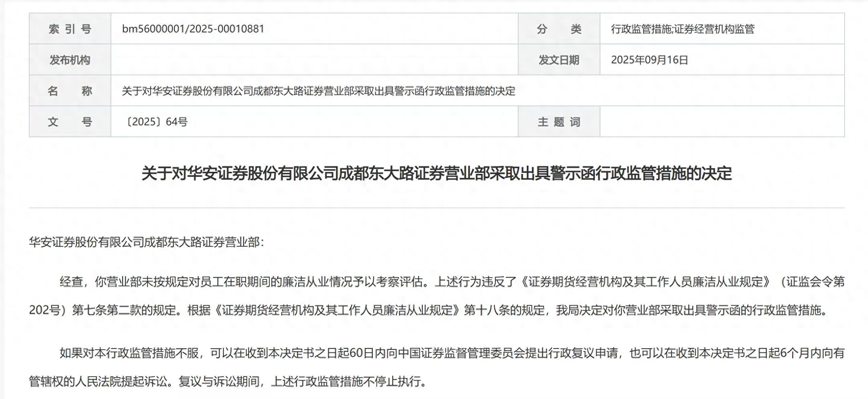Click the 文号 label cell
Screen dimensions: 868x399
[70, 122]
